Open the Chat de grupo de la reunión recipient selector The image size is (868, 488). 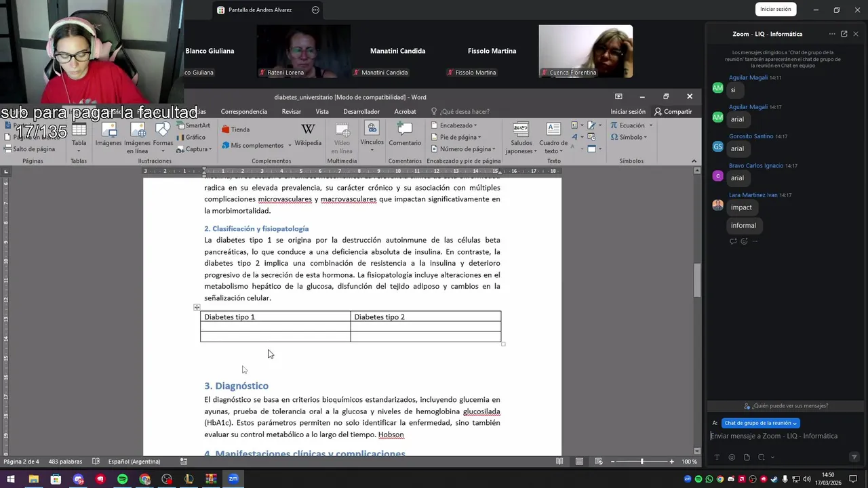tap(760, 423)
